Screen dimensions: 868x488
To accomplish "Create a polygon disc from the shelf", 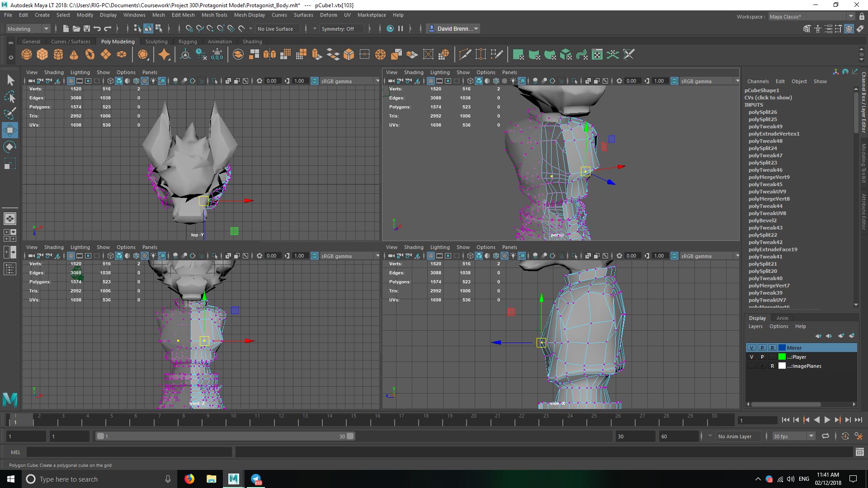I will pos(122,55).
